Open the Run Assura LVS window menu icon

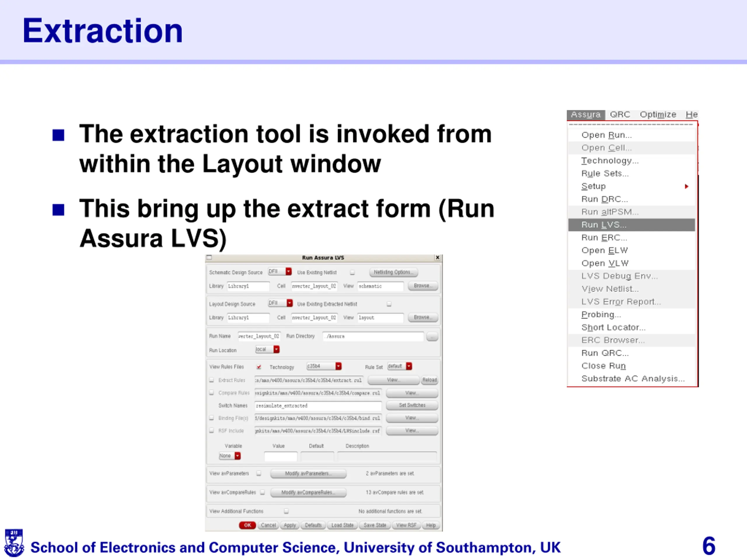(x=209, y=258)
